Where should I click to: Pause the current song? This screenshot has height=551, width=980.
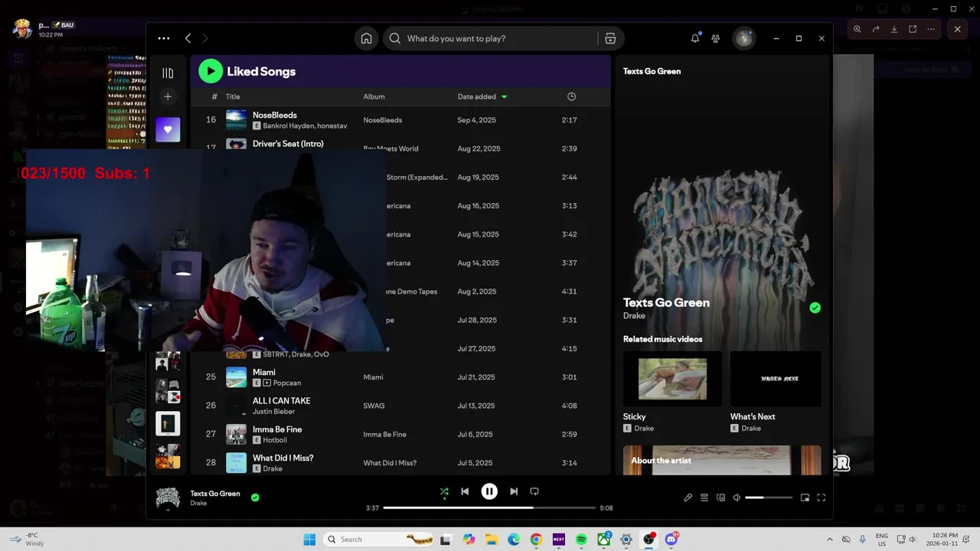pos(489,491)
